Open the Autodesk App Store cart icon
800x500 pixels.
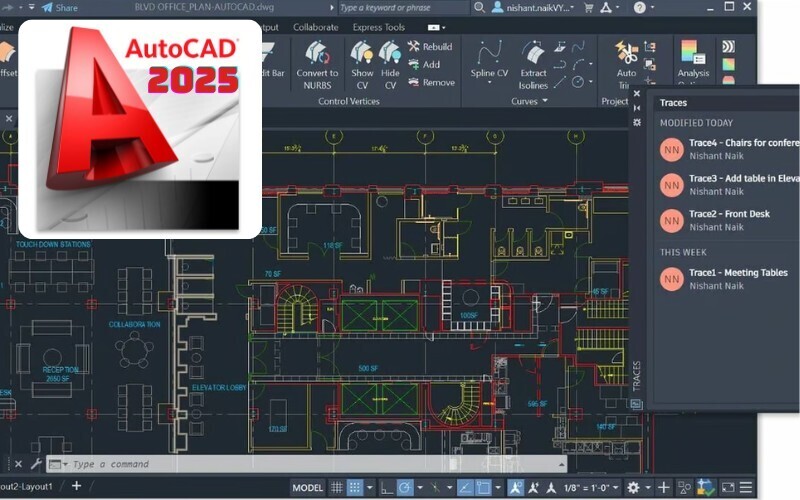pyautogui.click(x=588, y=8)
